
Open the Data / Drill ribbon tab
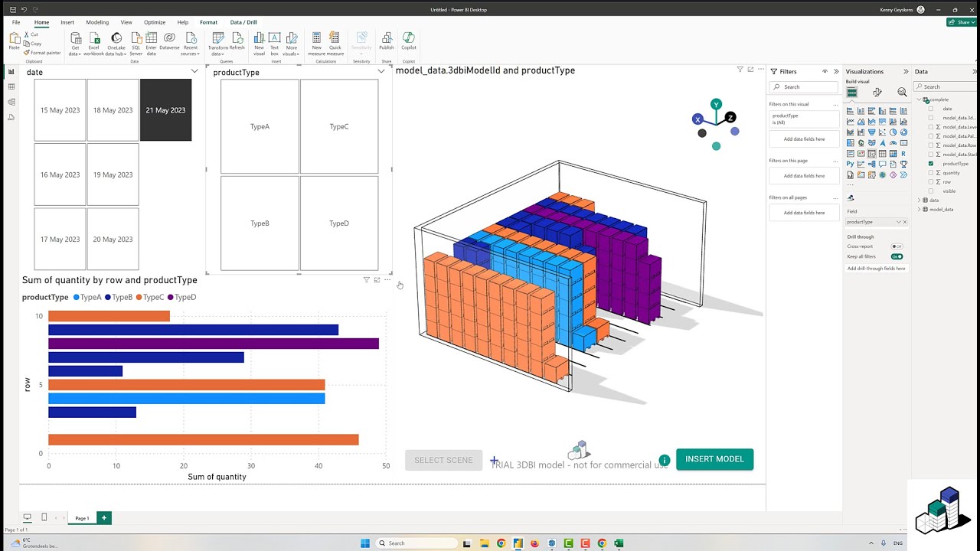[243, 22]
